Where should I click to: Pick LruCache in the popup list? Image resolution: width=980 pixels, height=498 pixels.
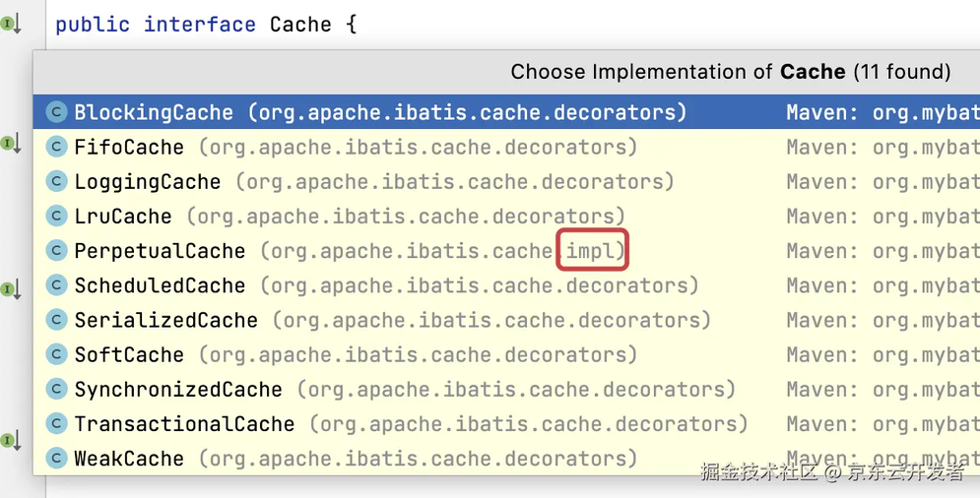click(x=506, y=217)
